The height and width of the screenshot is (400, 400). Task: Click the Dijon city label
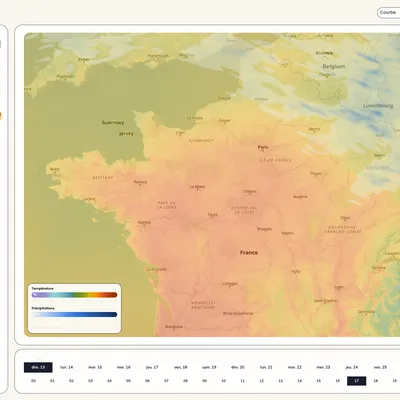pos(345,218)
